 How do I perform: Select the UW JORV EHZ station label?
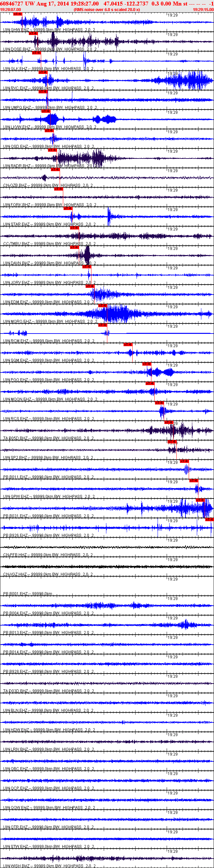[49, 283]
